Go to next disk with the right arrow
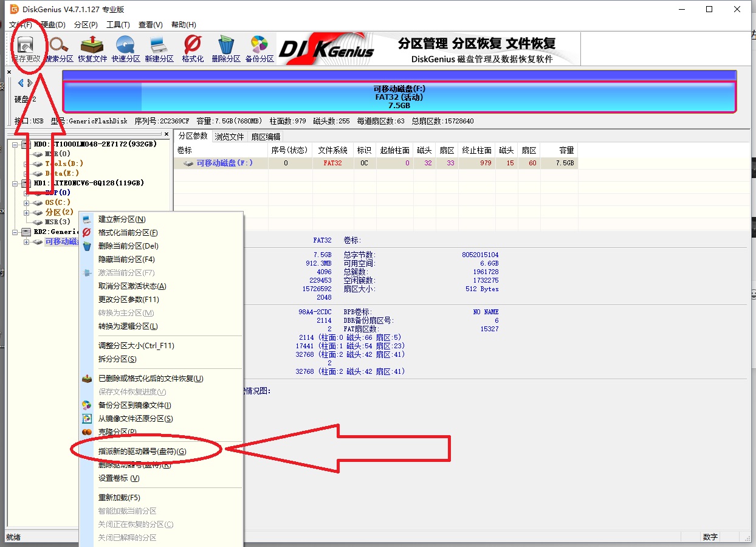The width and height of the screenshot is (756, 547). pos(30,83)
